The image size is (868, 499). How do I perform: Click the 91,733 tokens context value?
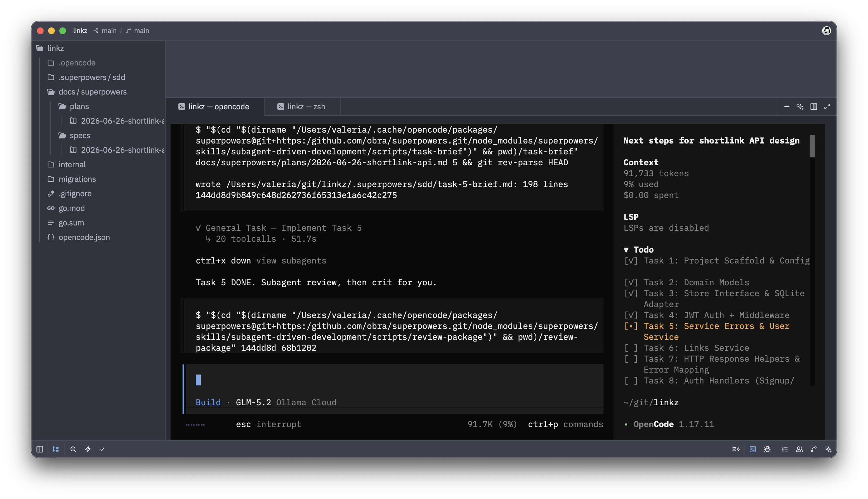(656, 173)
